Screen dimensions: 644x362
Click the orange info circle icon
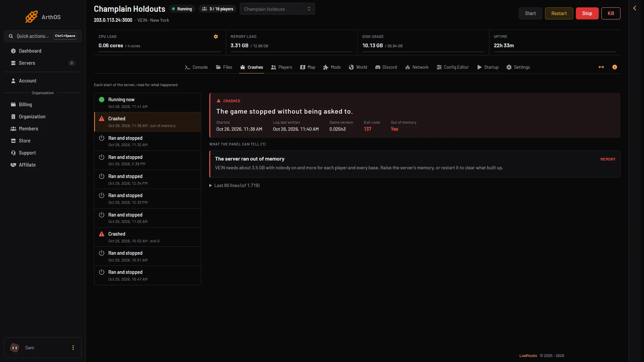pyautogui.click(x=614, y=67)
